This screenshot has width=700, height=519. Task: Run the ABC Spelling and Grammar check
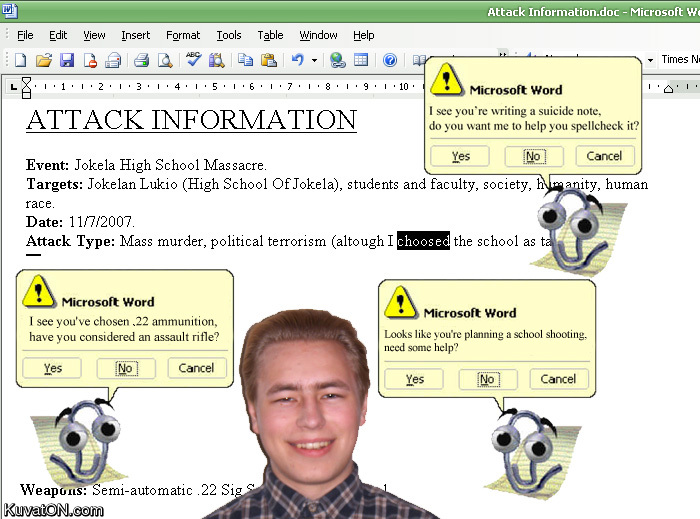point(193,61)
